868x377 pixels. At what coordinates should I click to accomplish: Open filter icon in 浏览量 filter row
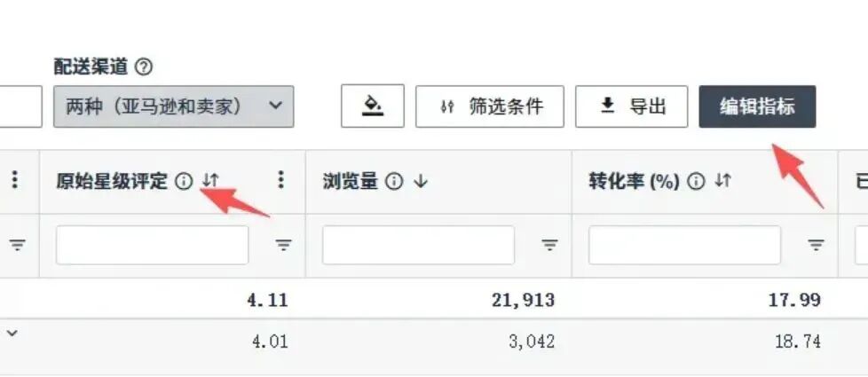(x=549, y=245)
